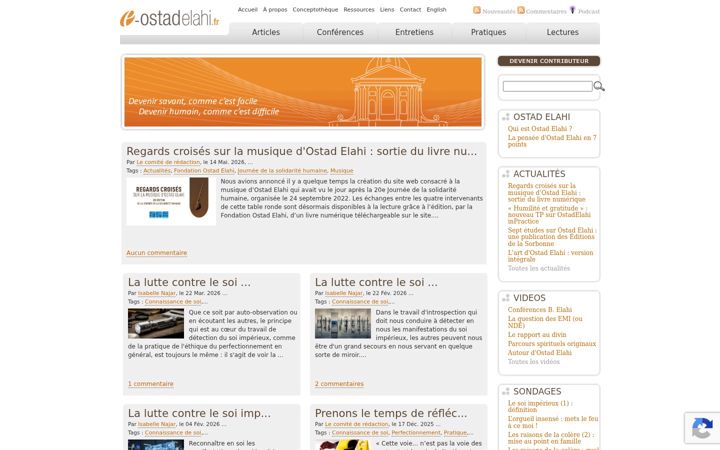Open La question des EMI (ou NDE) link
Image resolution: width=720 pixels, height=450 pixels.
coord(545,322)
